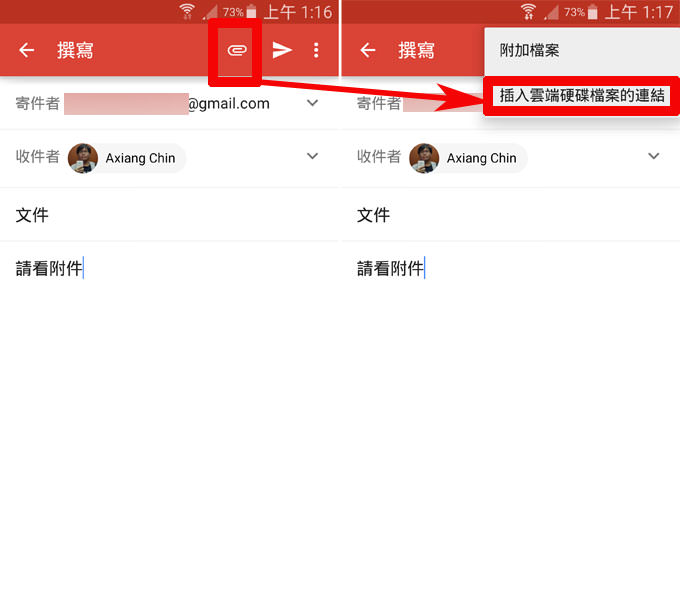The width and height of the screenshot is (680, 602).
Task: Choose 附加檔案 from the attach menu
Action: pyautogui.click(x=582, y=51)
